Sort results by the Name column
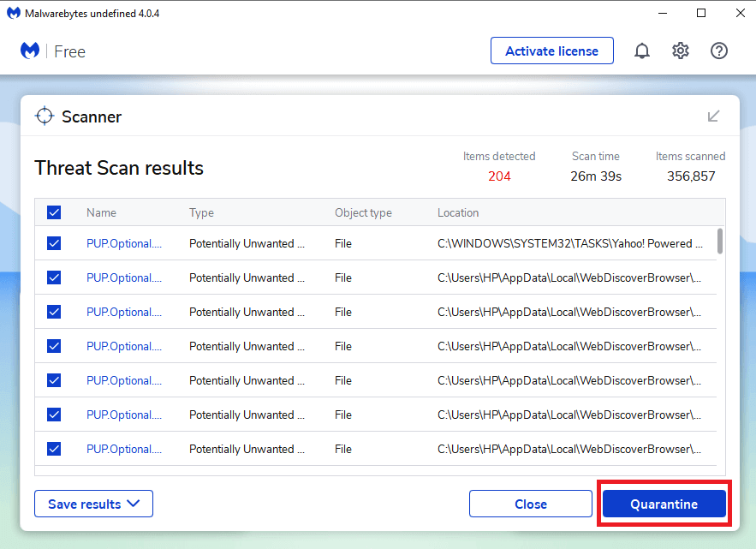 coord(101,212)
